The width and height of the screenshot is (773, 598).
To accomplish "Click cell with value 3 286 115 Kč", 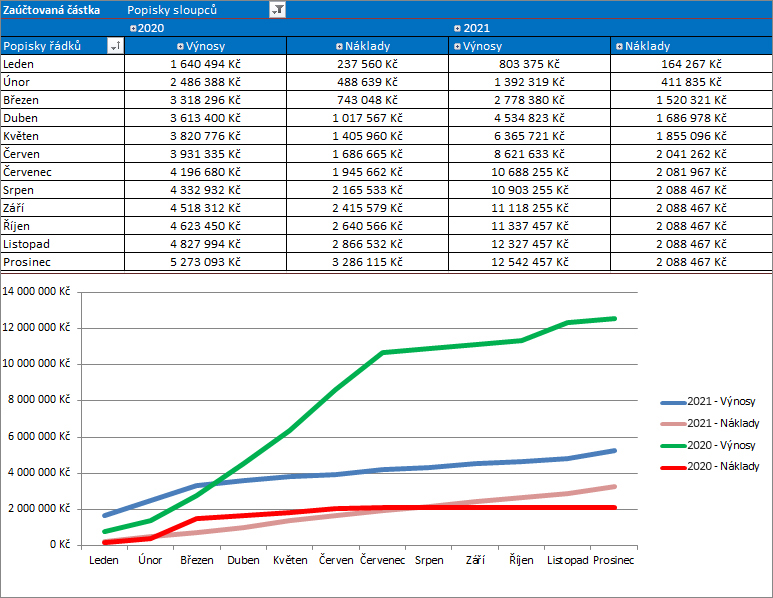I will point(367,262).
